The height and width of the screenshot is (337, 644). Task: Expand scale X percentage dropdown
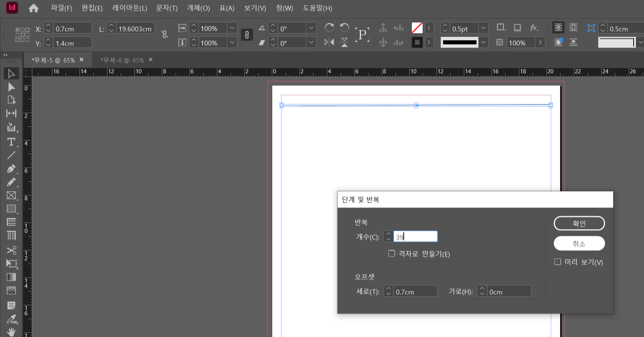pos(232,28)
